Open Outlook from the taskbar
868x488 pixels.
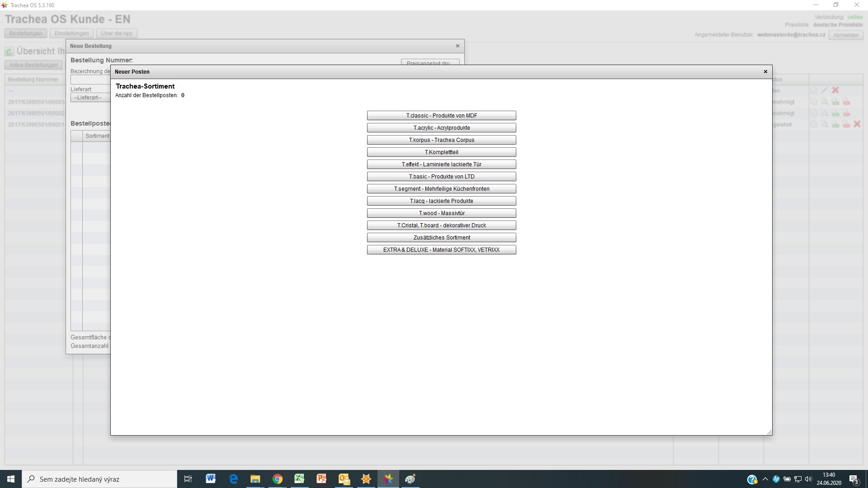pyautogui.click(x=344, y=479)
